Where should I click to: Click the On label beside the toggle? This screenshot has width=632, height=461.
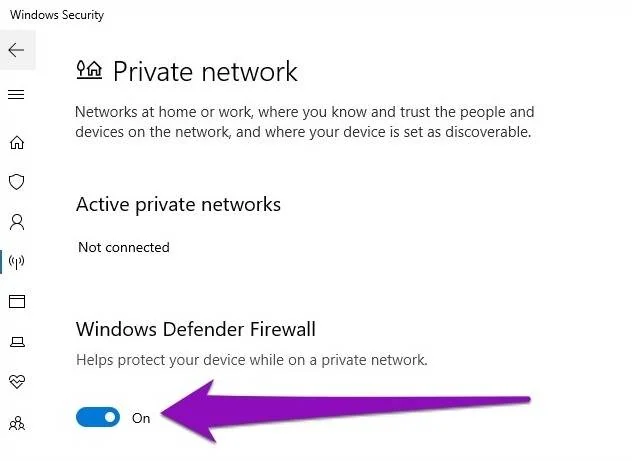pos(141,418)
